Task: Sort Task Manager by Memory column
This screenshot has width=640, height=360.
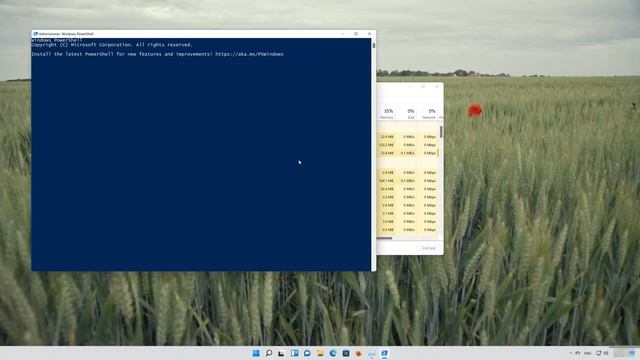Action: [387, 113]
